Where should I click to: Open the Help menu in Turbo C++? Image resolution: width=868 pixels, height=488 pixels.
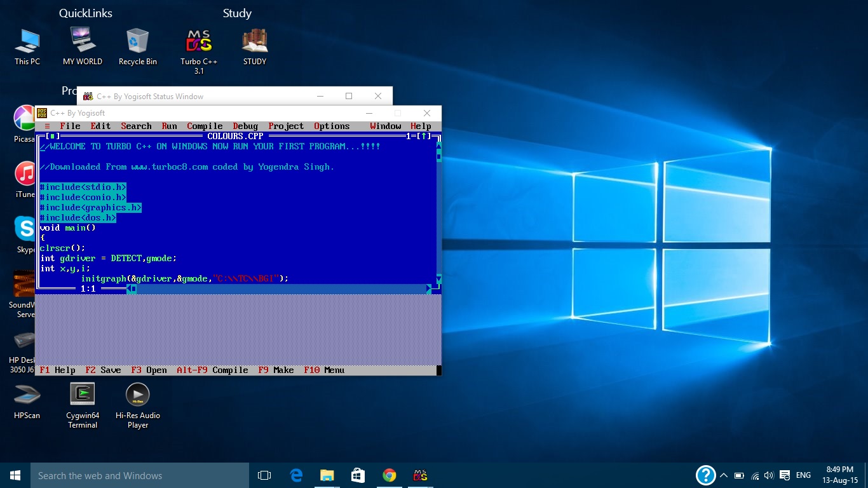(x=421, y=126)
